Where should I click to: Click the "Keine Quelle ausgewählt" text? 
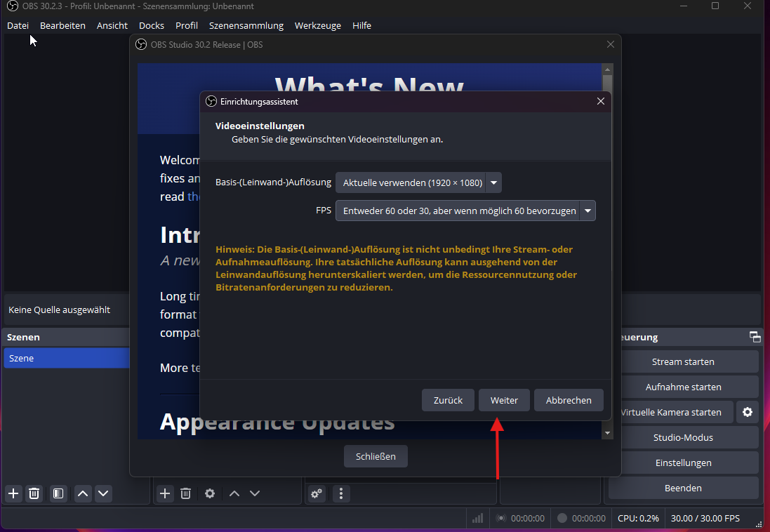click(60, 310)
